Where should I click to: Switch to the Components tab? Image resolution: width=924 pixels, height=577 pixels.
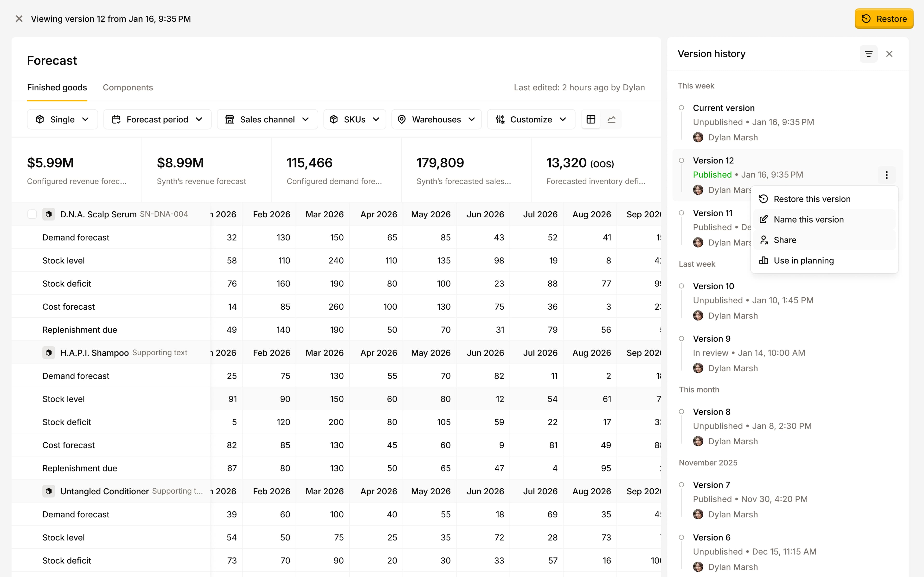point(128,87)
